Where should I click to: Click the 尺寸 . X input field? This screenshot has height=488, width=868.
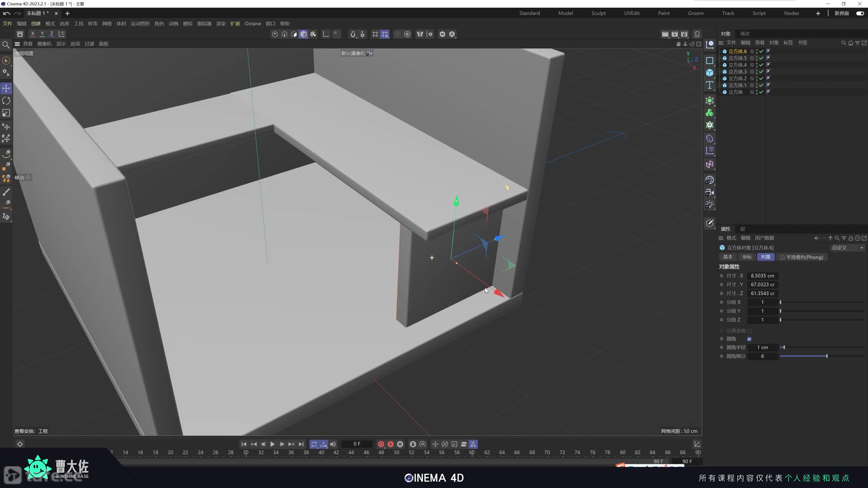[762, 276]
